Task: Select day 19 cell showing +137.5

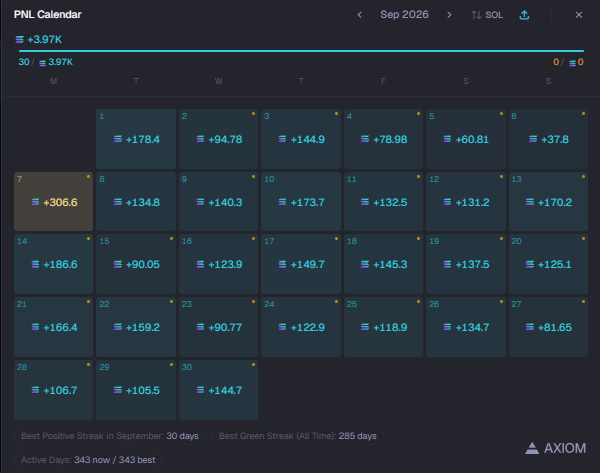Action: [x=466, y=264]
